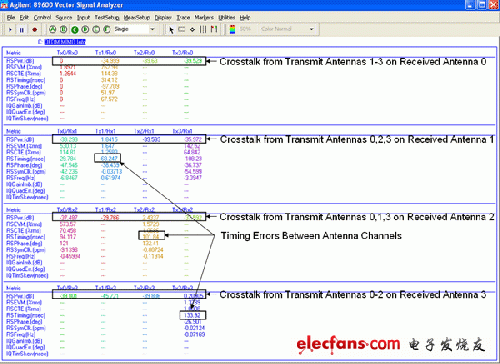Pause the measurement

tap(22, 30)
